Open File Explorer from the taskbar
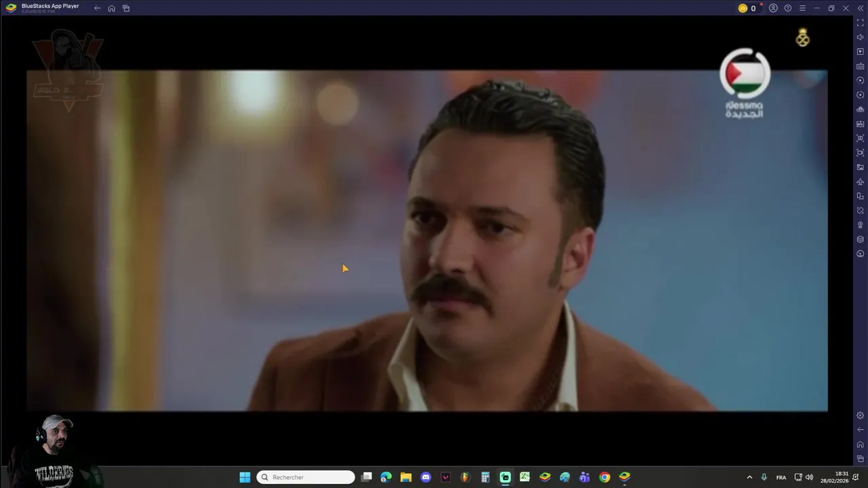868x488 pixels. [406, 477]
